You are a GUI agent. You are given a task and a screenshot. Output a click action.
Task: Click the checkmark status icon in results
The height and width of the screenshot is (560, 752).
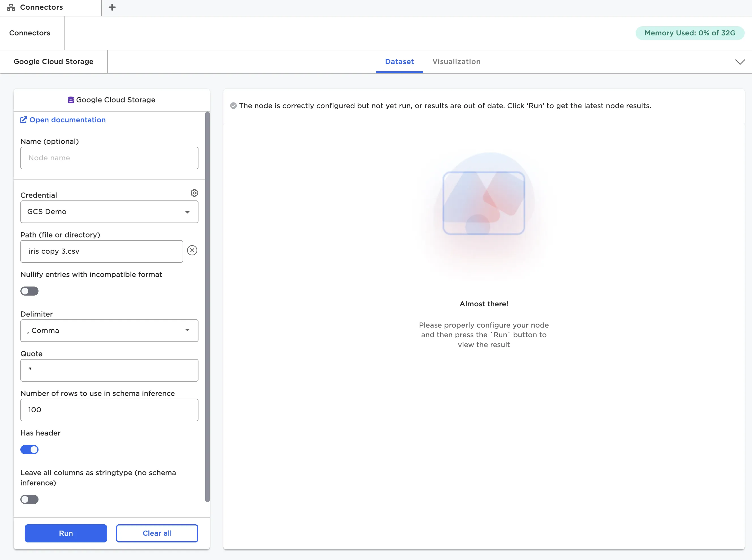pos(233,106)
